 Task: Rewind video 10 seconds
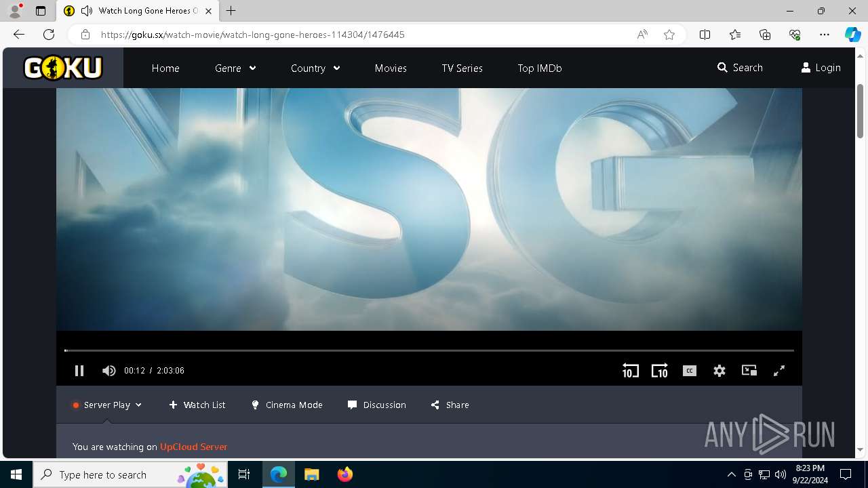630,371
